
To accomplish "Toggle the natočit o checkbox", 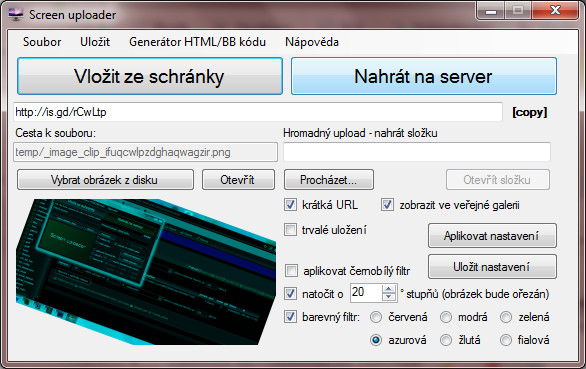I will (x=290, y=294).
